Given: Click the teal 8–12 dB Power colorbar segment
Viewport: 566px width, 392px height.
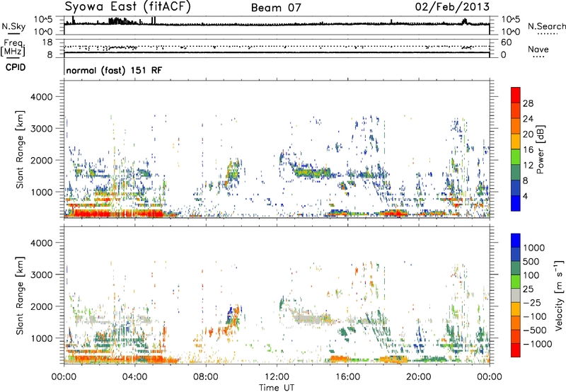Looking at the screenshot, I should coord(516,173).
